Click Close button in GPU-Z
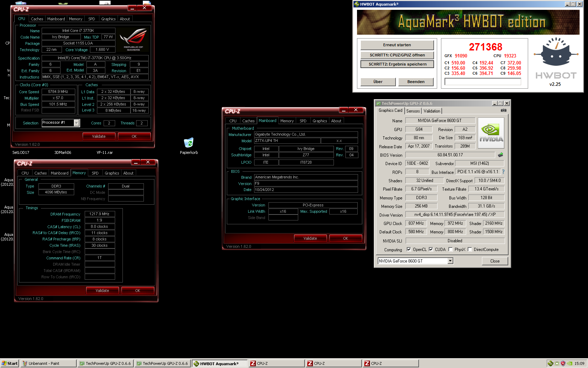Image resolution: width=588 pixels, height=368 pixels. 495,261
